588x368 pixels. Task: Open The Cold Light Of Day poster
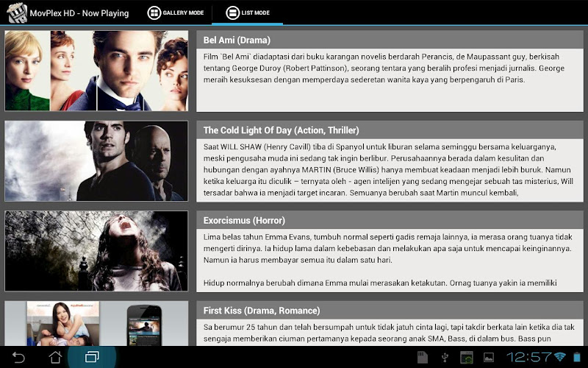96,160
